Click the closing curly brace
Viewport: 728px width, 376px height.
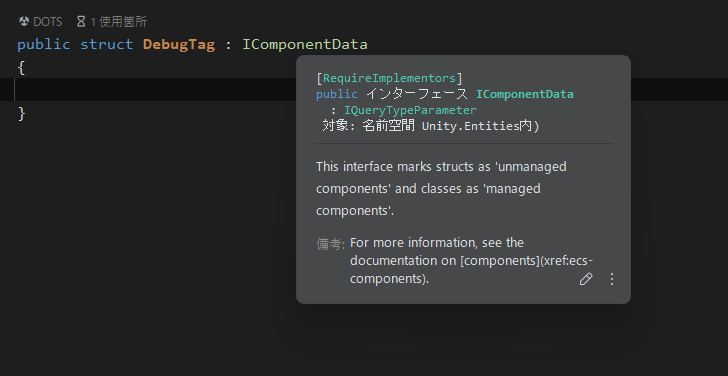coord(21,113)
